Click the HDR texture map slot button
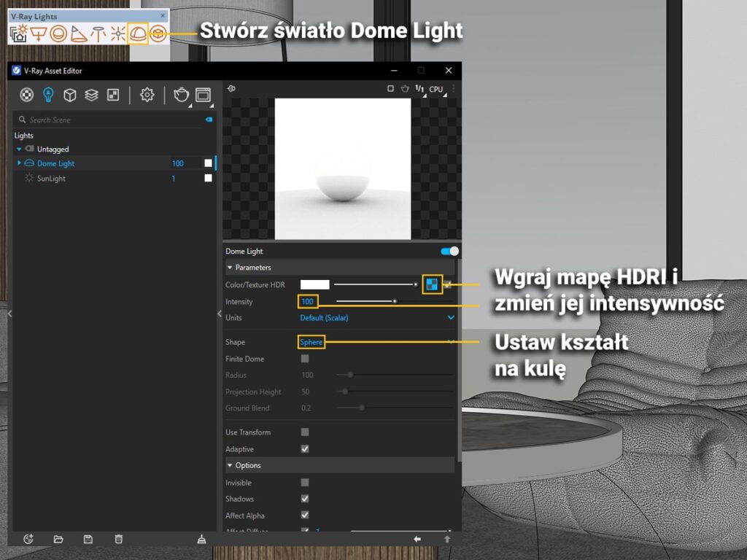Viewport: 747px width, 560px height. point(433,284)
